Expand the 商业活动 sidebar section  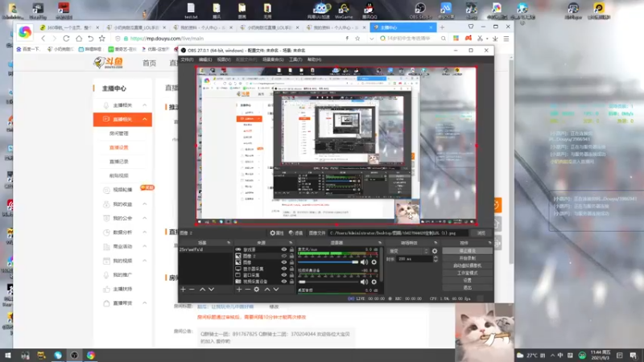point(145,246)
